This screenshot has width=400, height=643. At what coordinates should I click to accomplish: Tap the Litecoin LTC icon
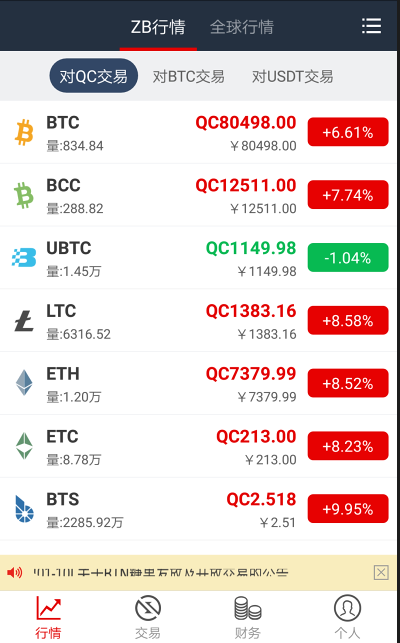[x=24, y=321]
